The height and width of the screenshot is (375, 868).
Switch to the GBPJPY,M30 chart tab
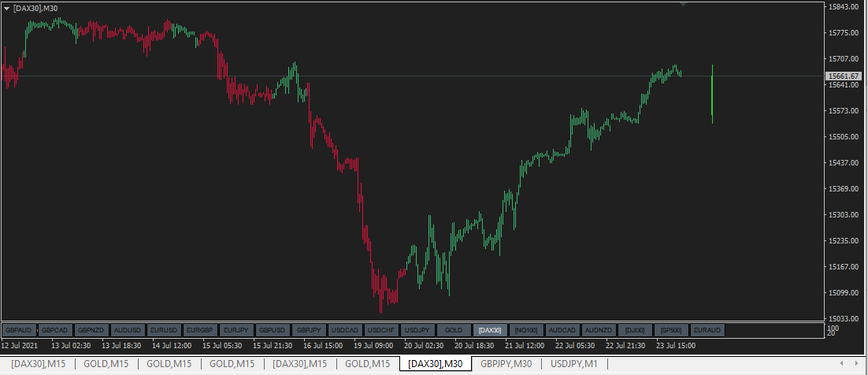point(506,364)
